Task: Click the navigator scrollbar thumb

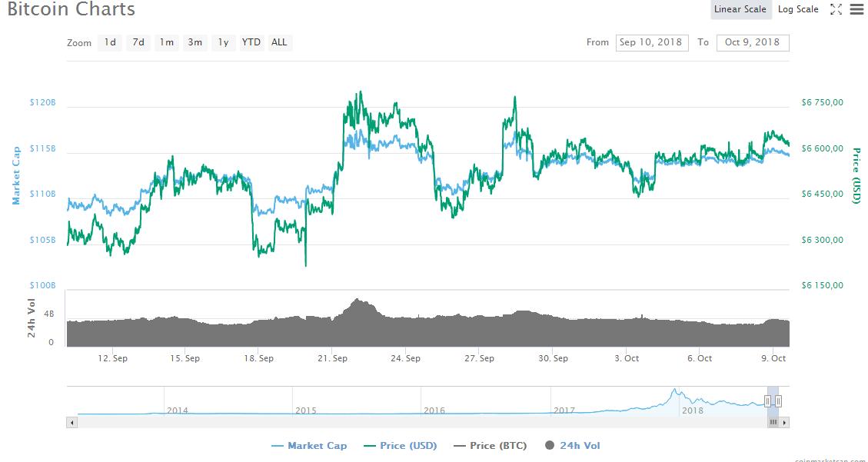Action: (773, 422)
